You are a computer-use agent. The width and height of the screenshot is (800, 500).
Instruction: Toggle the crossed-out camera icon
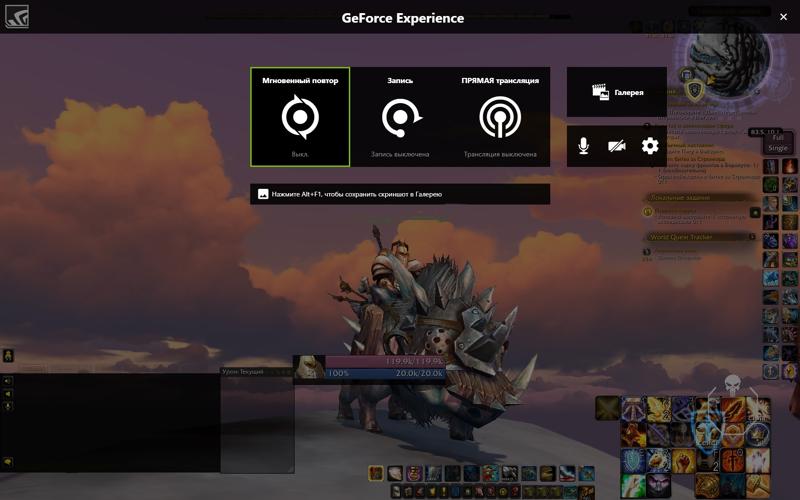617,146
